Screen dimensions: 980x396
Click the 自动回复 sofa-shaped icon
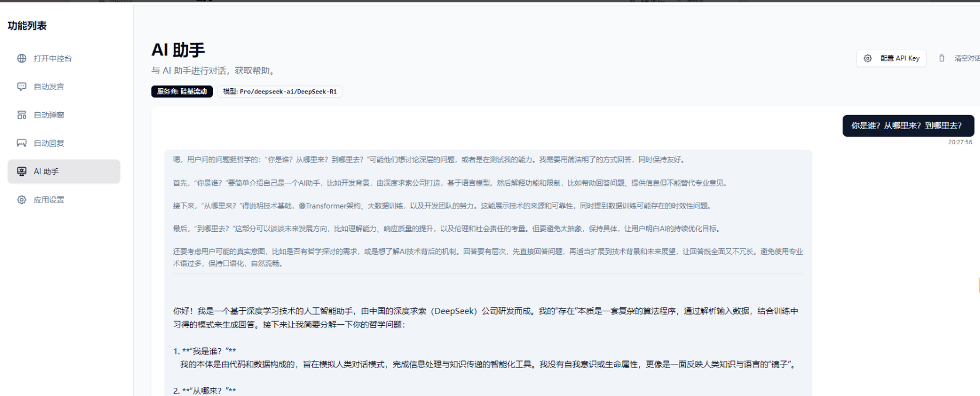pyautogui.click(x=22, y=143)
